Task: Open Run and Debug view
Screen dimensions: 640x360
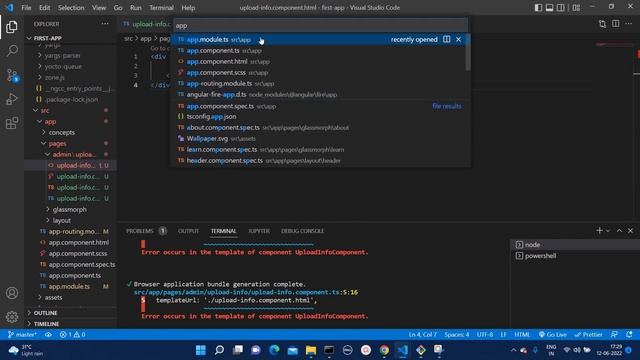Action: 12,99
